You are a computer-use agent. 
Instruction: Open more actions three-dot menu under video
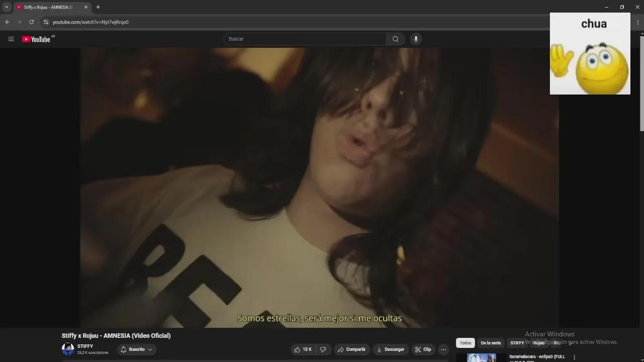pyautogui.click(x=443, y=349)
